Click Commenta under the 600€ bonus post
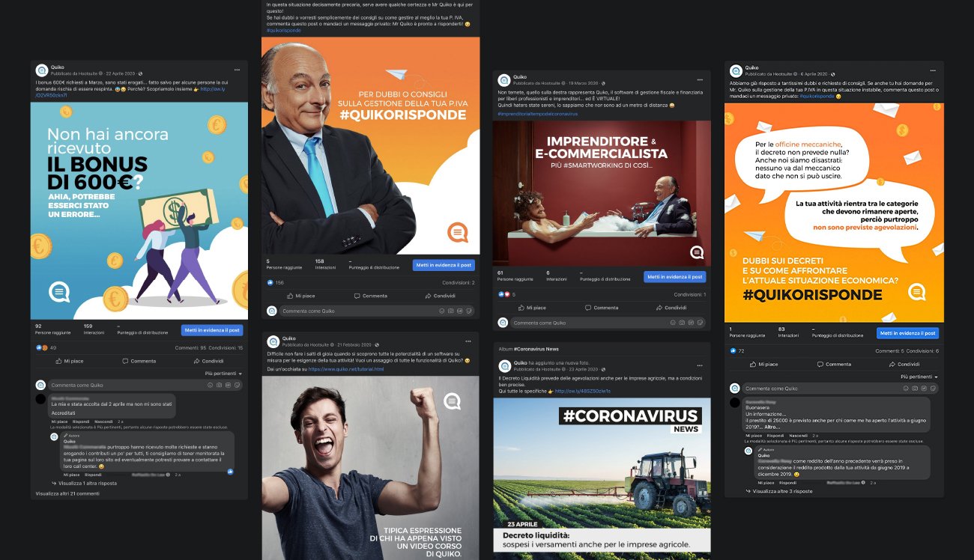The image size is (974, 560). coord(138,361)
